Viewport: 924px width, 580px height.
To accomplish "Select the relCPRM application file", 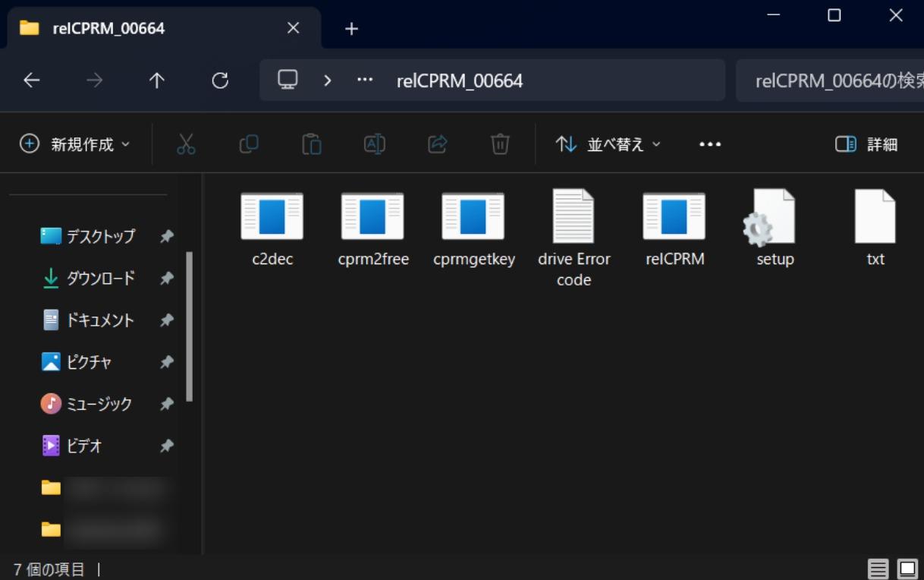I will (x=675, y=228).
